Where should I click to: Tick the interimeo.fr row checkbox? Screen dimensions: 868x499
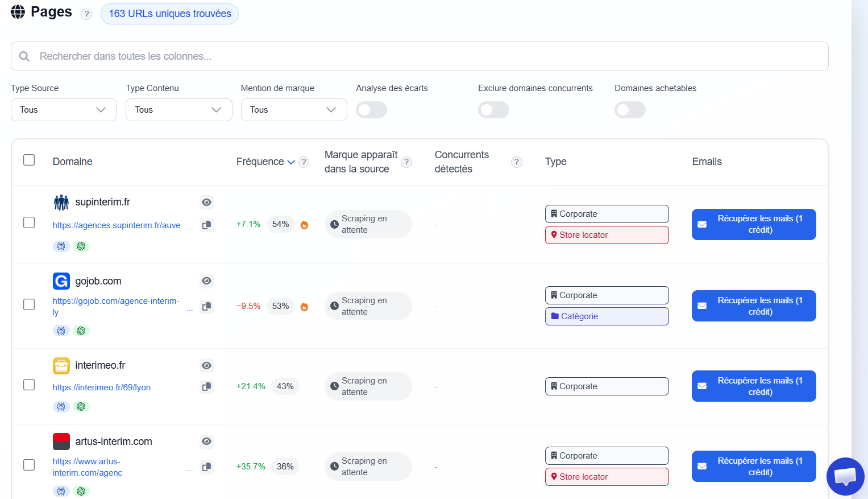click(29, 385)
